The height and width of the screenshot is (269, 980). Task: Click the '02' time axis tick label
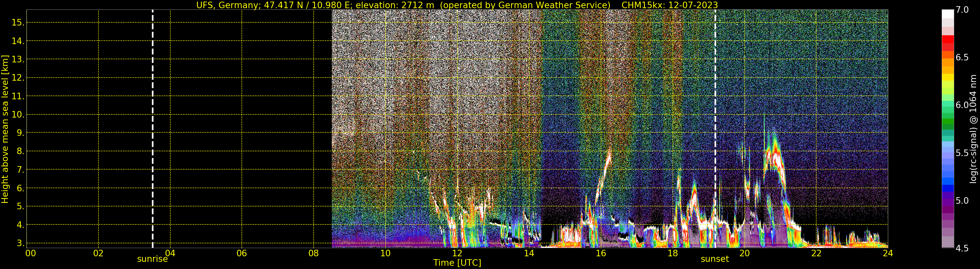click(x=99, y=253)
